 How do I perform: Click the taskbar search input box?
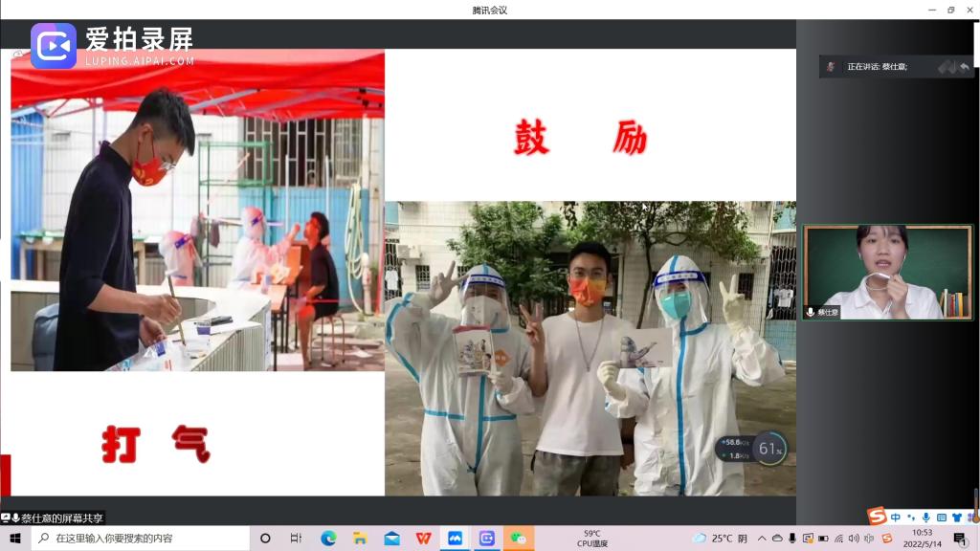[x=139, y=539]
